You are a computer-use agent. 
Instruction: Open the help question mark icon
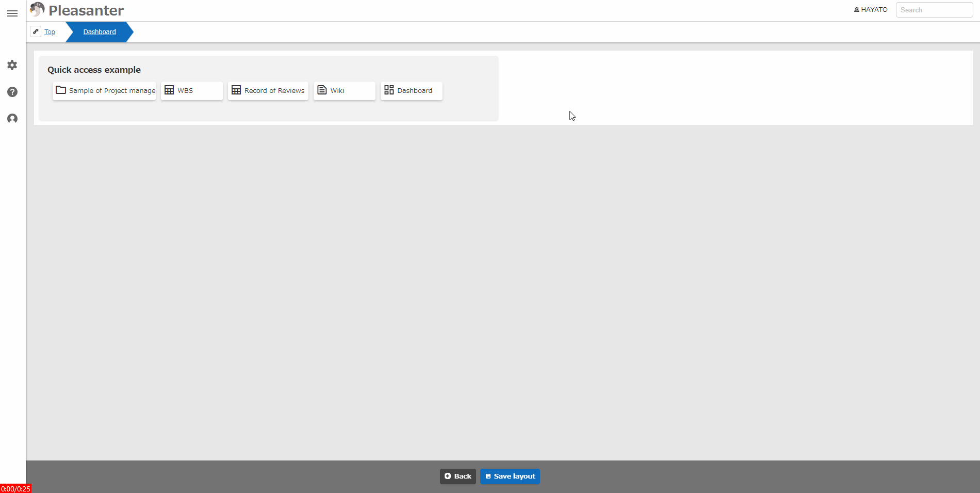click(x=12, y=92)
